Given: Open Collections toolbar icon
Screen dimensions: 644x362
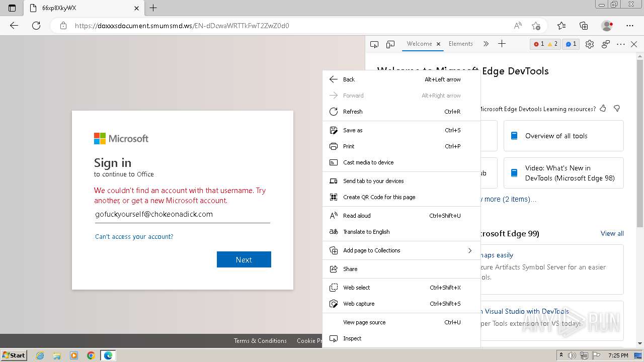Looking at the screenshot, I should (x=584, y=26).
